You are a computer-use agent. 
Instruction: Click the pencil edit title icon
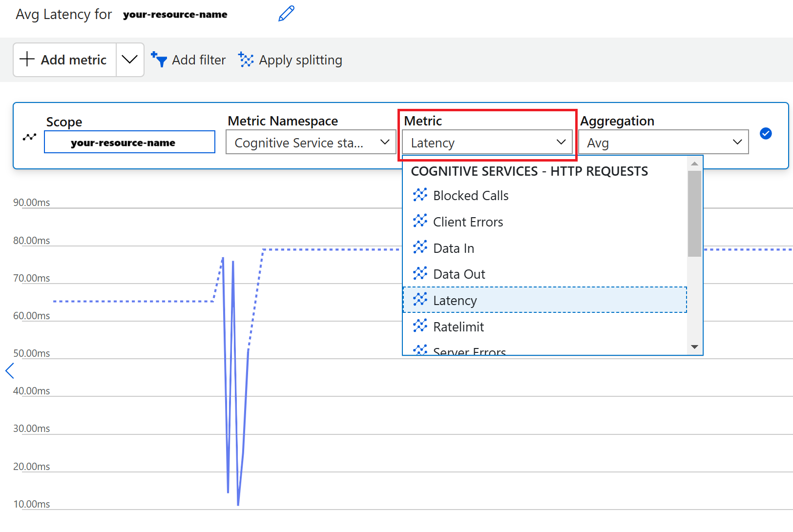pyautogui.click(x=286, y=14)
